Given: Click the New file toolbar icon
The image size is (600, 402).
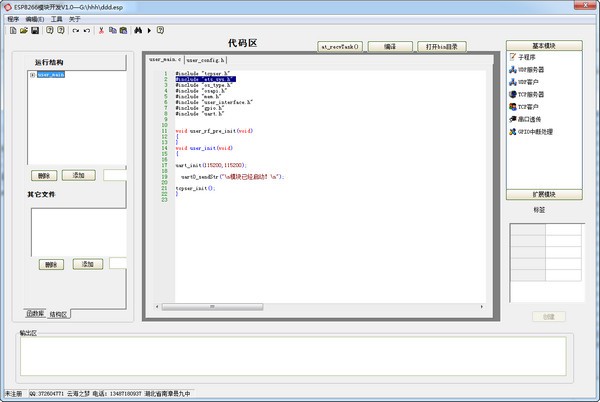Looking at the screenshot, I should (13, 30).
